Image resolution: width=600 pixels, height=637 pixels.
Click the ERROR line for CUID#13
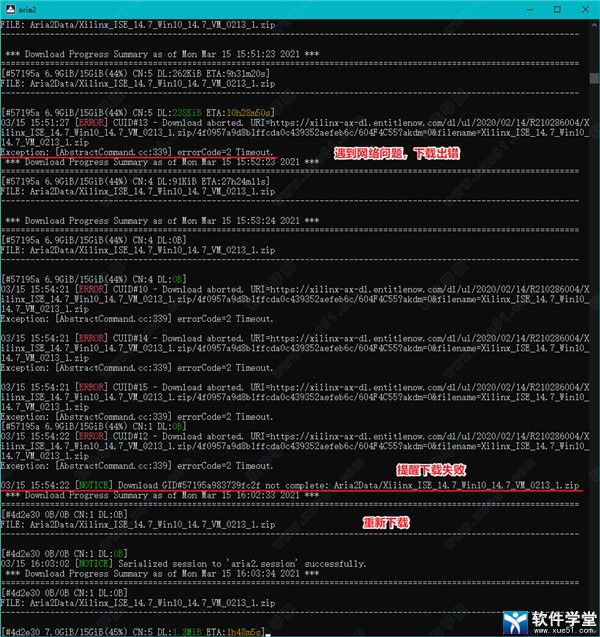tap(295, 123)
